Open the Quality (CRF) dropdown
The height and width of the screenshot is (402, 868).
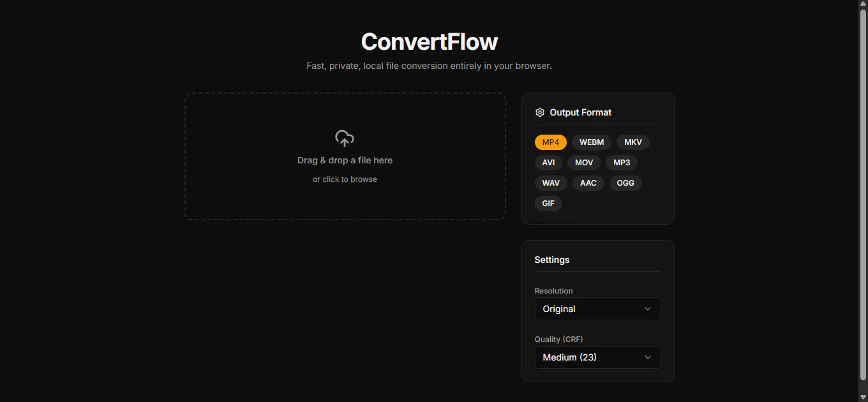click(x=597, y=357)
